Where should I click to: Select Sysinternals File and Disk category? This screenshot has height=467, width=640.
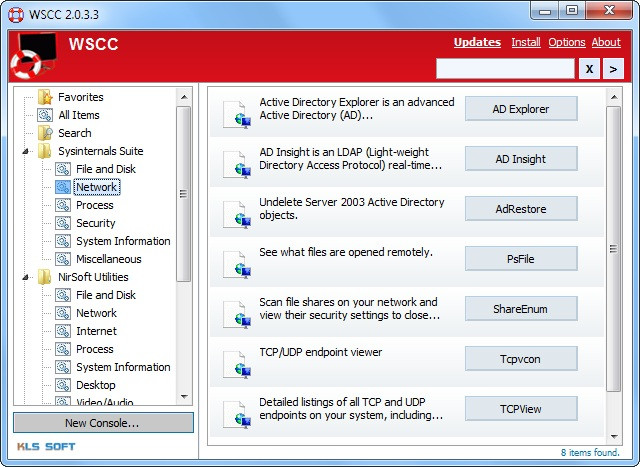pos(106,169)
